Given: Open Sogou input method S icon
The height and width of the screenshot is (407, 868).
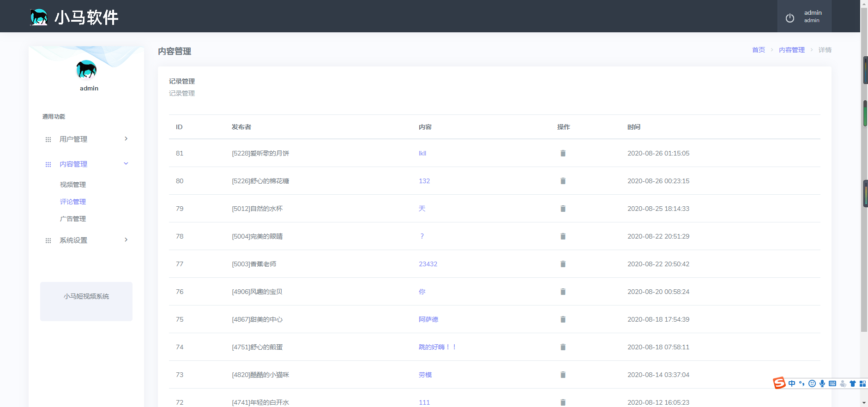Looking at the screenshot, I should click(779, 383).
